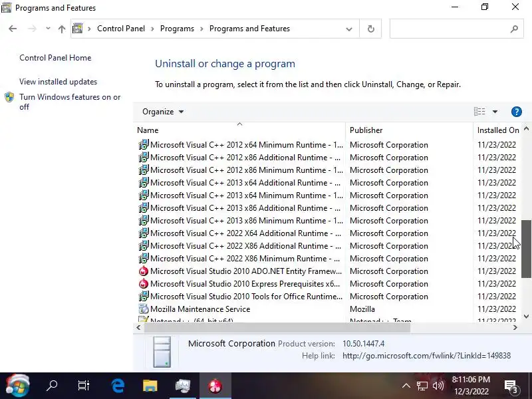Expand the view options dropdown arrow
Viewport: 532px width, 399px height.
pyautogui.click(x=495, y=112)
